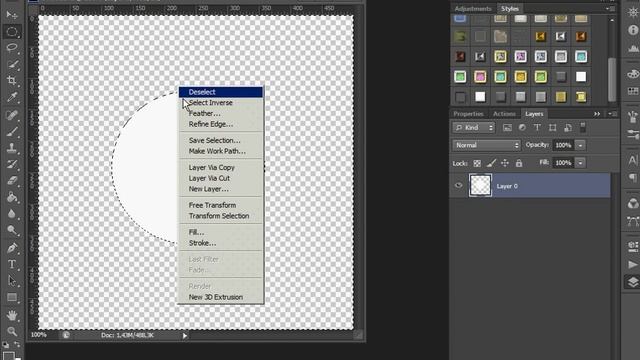This screenshot has height=360, width=640.
Task: Select the Horizontal Type tool
Action: point(12,264)
